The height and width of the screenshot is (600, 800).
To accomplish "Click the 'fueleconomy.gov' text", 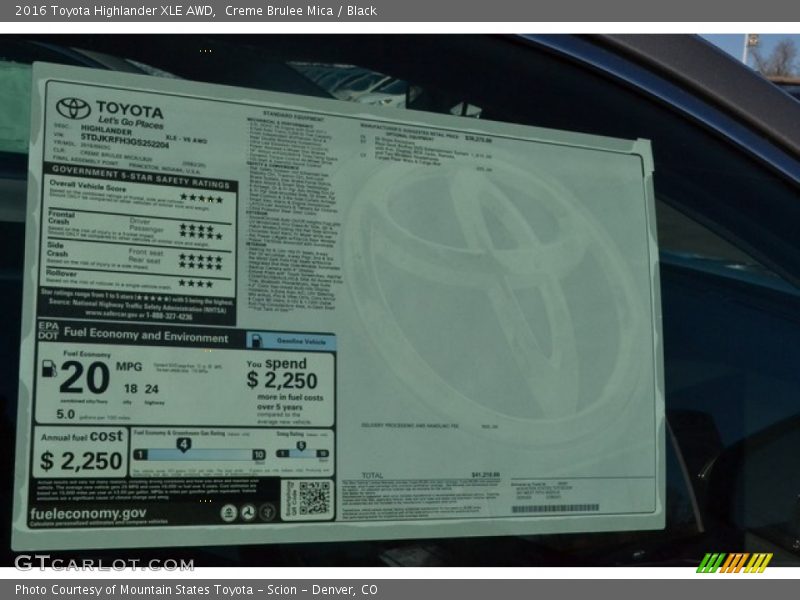I will tap(88, 513).
